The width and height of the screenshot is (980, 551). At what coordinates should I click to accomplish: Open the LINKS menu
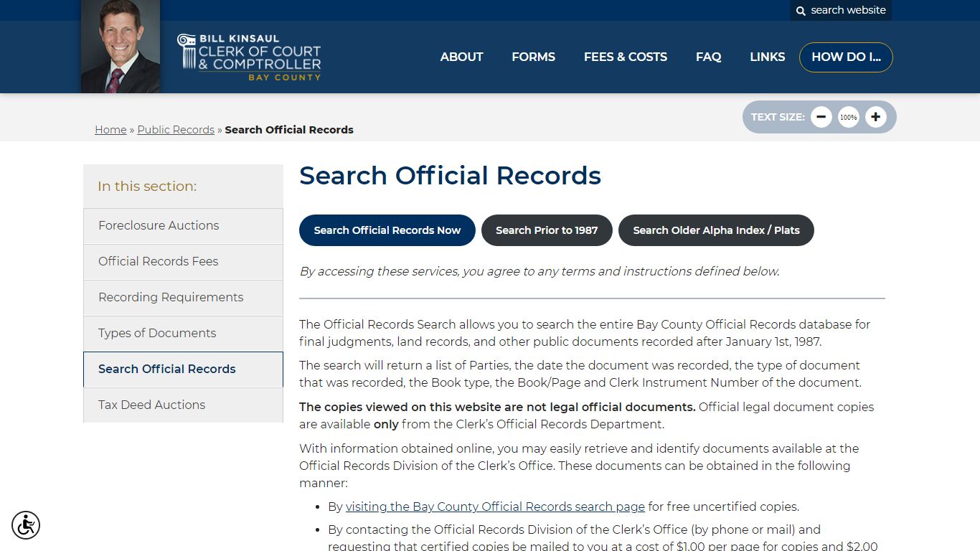(767, 57)
